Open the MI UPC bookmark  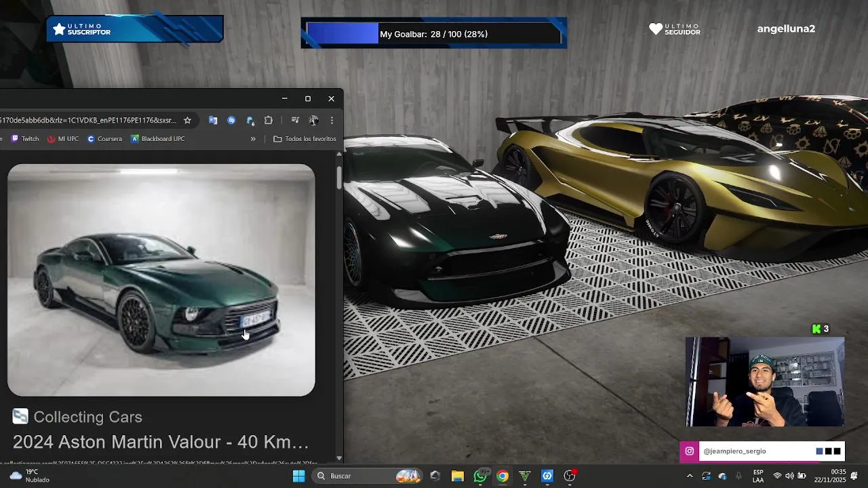coord(63,139)
